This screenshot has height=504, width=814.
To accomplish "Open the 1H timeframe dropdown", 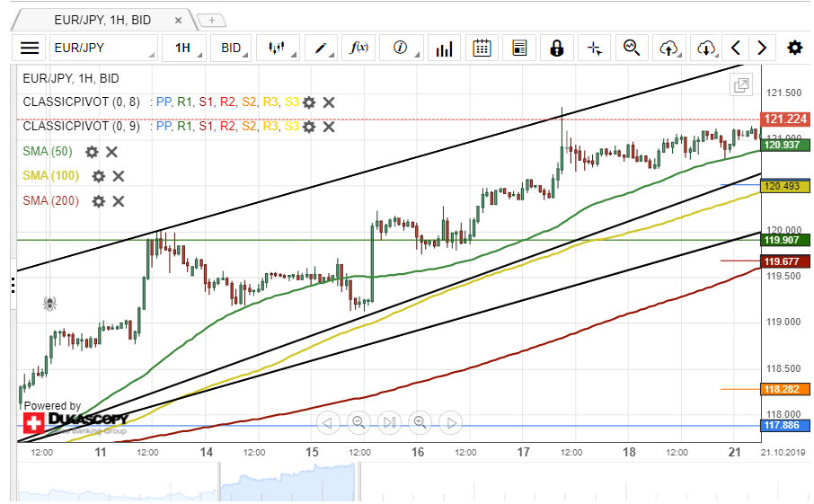I will pyautogui.click(x=184, y=49).
